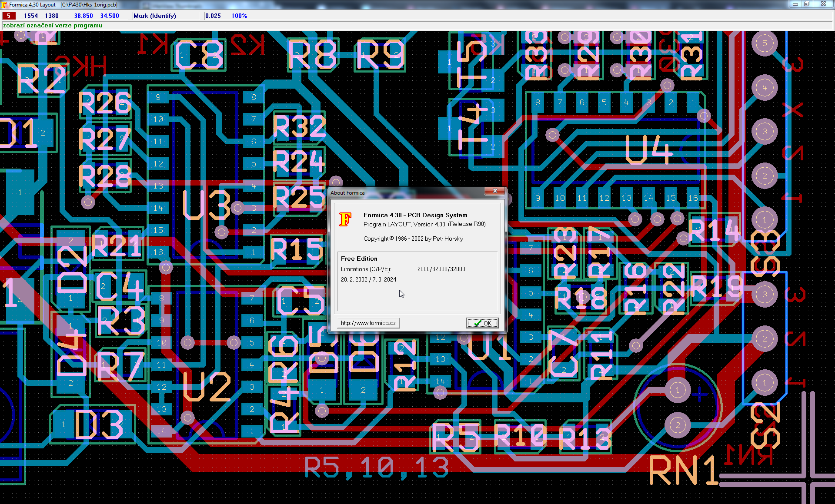
Task: Select the R19 resistor on the PCB
Action: click(717, 287)
